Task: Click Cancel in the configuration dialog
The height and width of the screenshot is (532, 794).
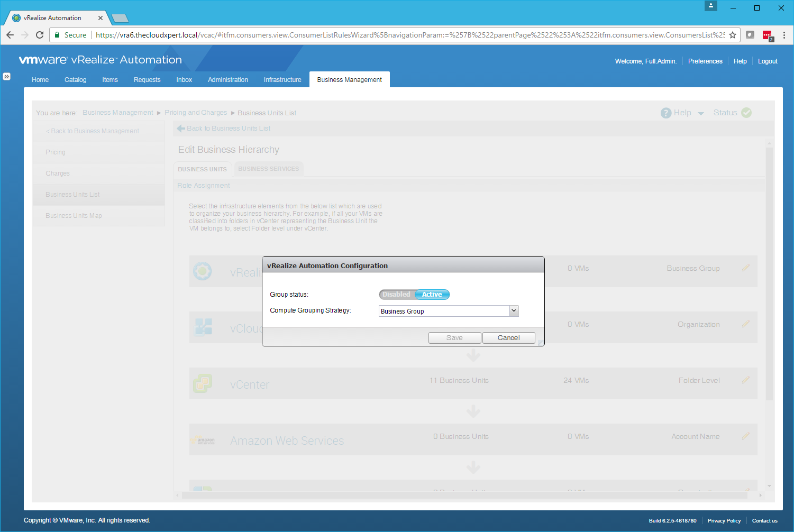Action: [508, 338]
